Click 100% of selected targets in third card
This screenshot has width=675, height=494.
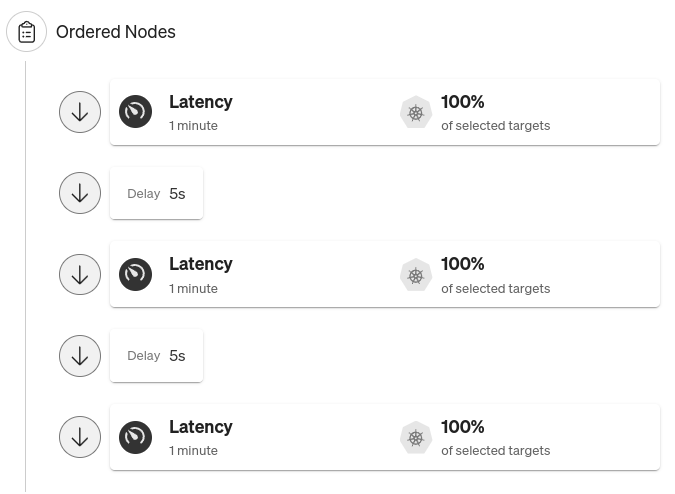click(x=495, y=438)
